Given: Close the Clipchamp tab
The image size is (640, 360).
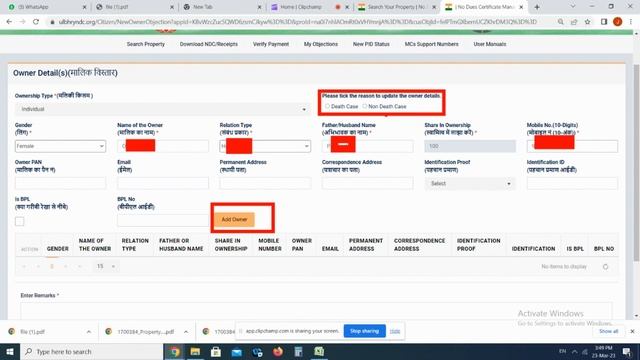Looking at the screenshot, I should coord(347,7).
